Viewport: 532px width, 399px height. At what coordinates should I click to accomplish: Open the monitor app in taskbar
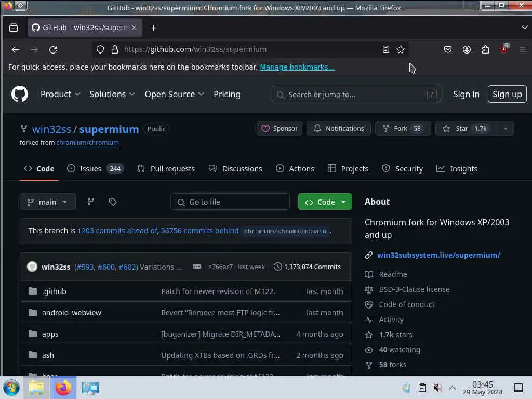(90, 388)
